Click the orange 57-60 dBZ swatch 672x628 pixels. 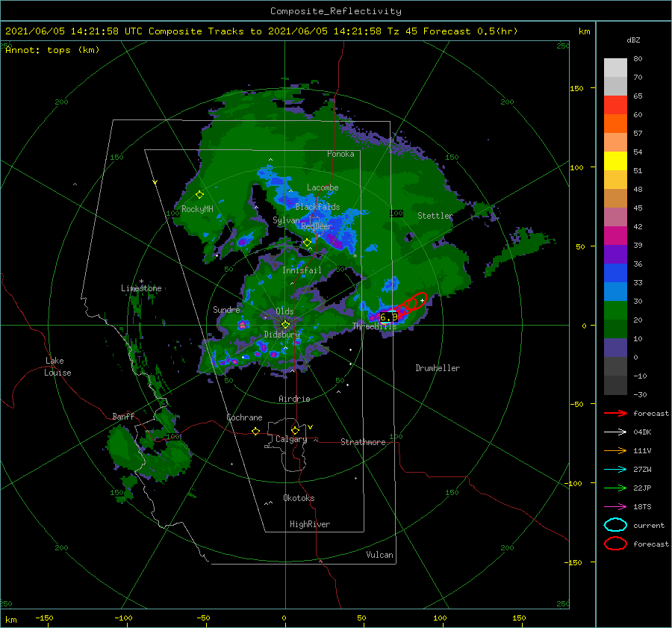point(615,124)
